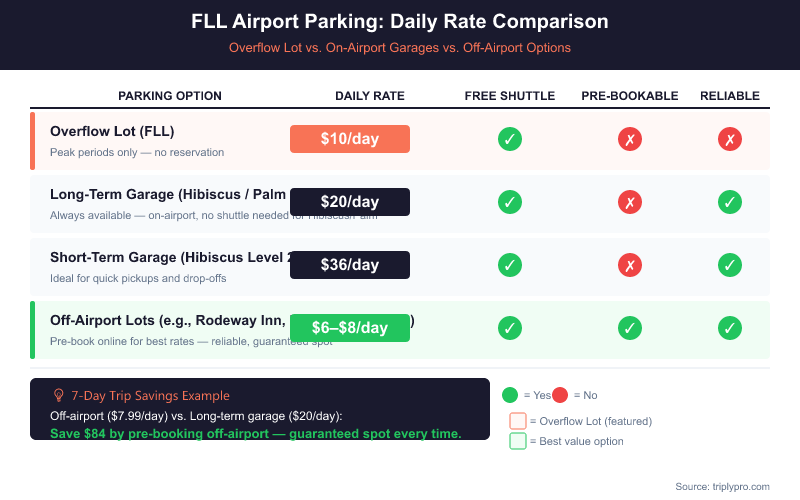Click the orange $10/day rate badge

[x=350, y=139]
